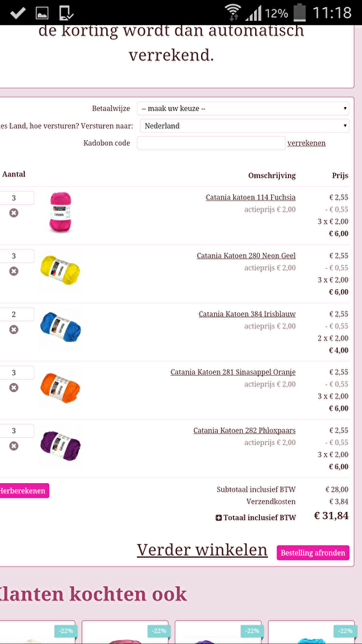362x644 pixels.
Task: Remove Catania Katoen 280 Neon Geel item
Action: (x=14, y=271)
